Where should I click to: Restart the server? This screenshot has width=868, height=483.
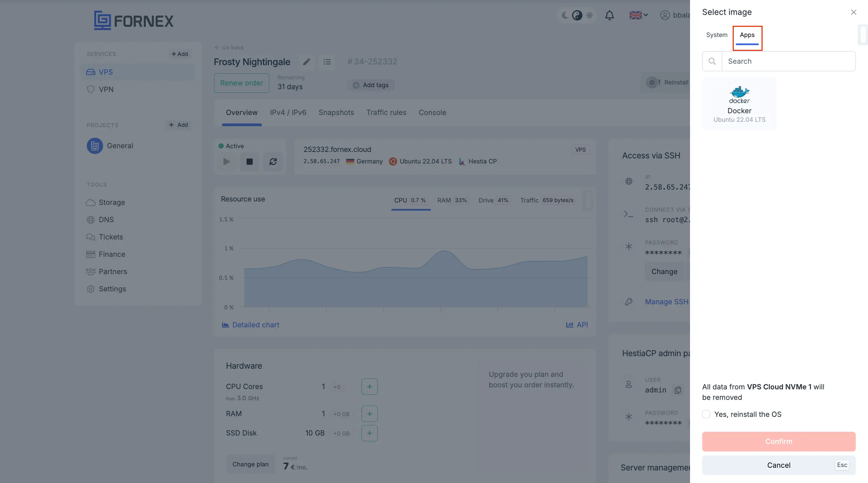(273, 161)
